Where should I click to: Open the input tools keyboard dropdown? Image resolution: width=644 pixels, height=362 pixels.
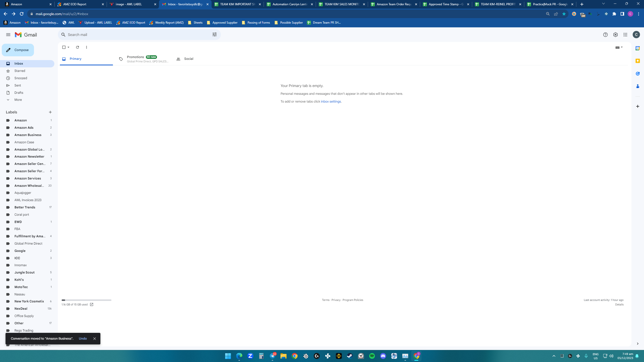pyautogui.click(x=619, y=47)
